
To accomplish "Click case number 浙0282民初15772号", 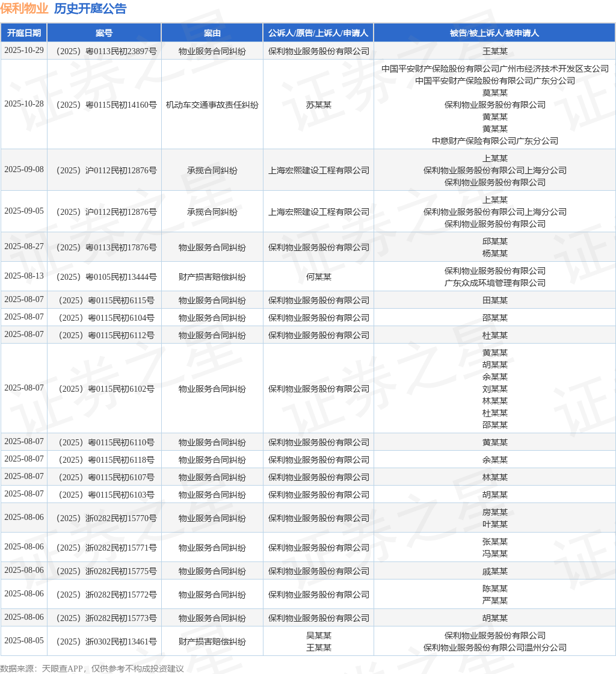I will [106, 595].
